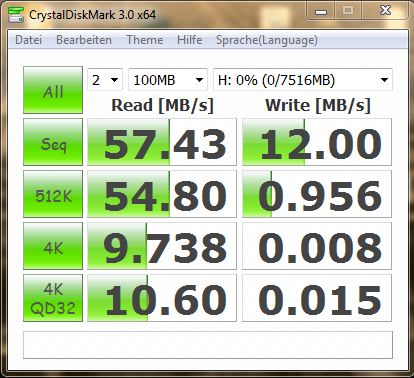
Task: Click the Read [MB/s] column header
Action: pos(162,105)
